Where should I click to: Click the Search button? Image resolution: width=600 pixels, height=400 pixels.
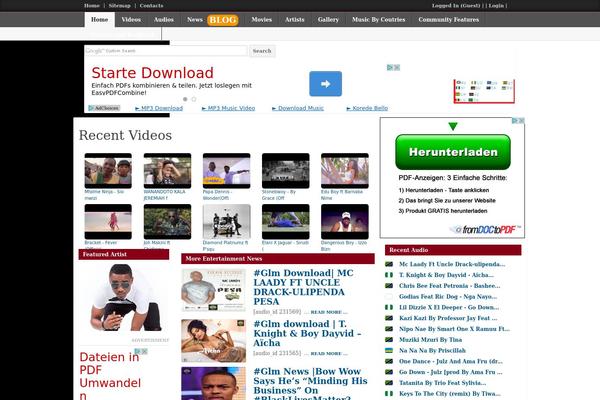pos(262,51)
